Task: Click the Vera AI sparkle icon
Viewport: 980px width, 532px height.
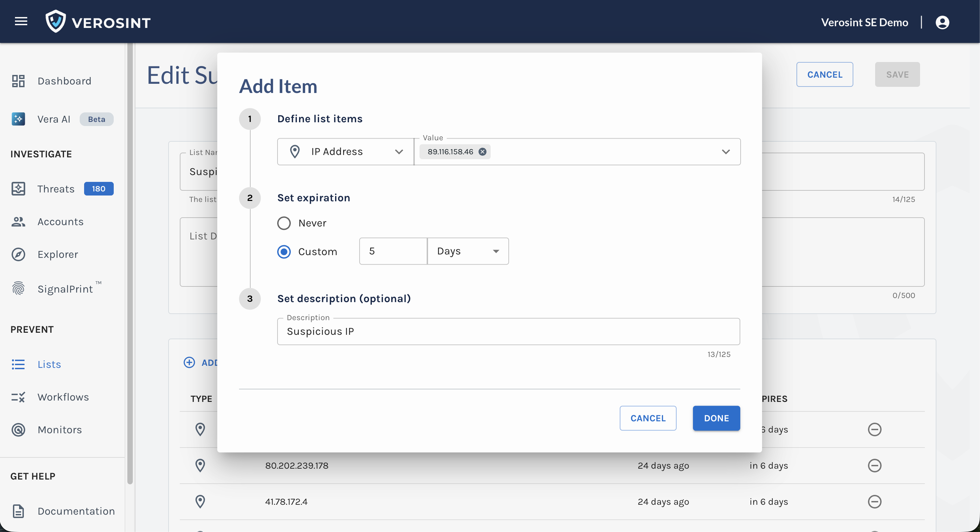Action: pos(18,119)
